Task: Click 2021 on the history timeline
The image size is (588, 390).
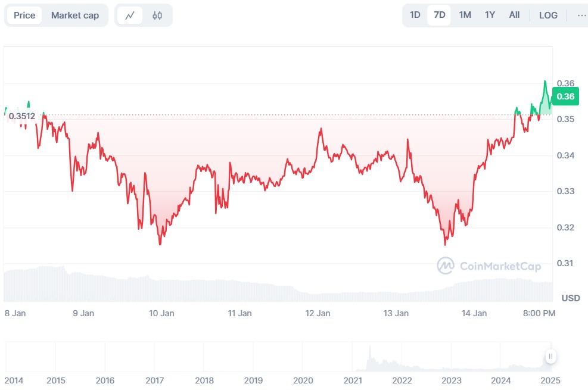Action: coord(353,380)
